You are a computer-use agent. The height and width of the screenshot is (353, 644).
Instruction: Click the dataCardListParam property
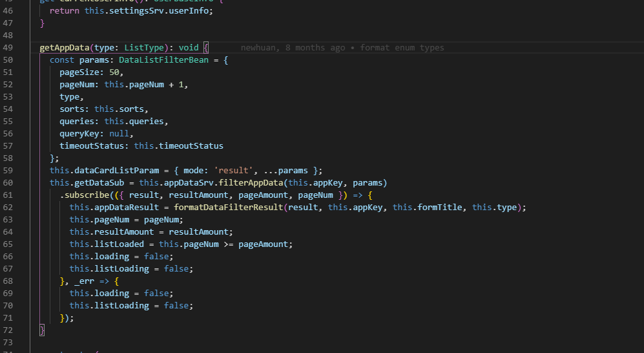117,171
